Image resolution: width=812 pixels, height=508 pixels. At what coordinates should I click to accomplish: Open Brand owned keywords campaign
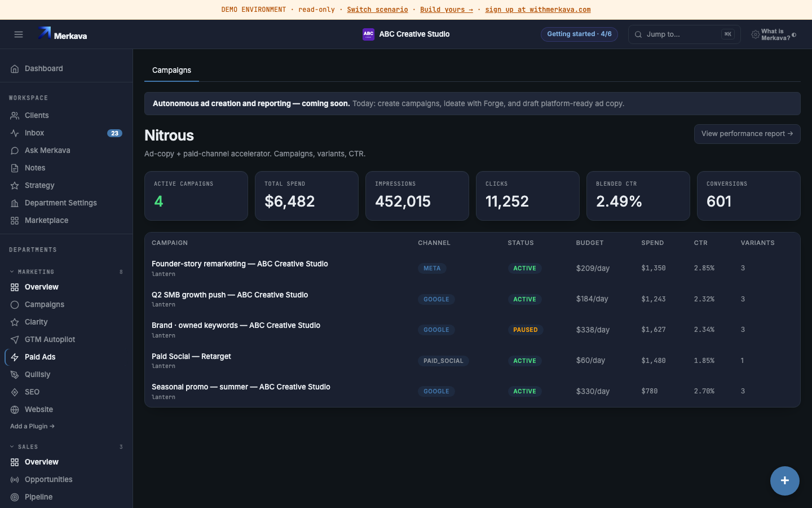pos(473,330)
